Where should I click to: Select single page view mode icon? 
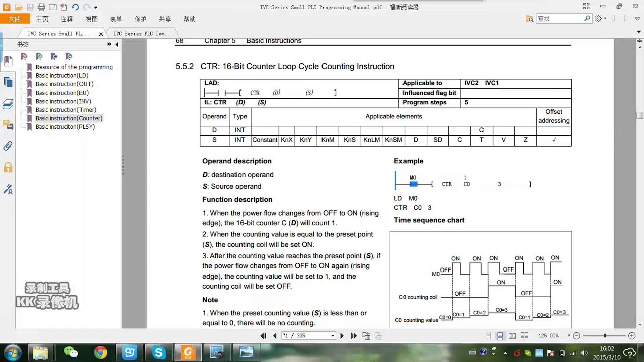pyautogui.click(x=488, y=335)
